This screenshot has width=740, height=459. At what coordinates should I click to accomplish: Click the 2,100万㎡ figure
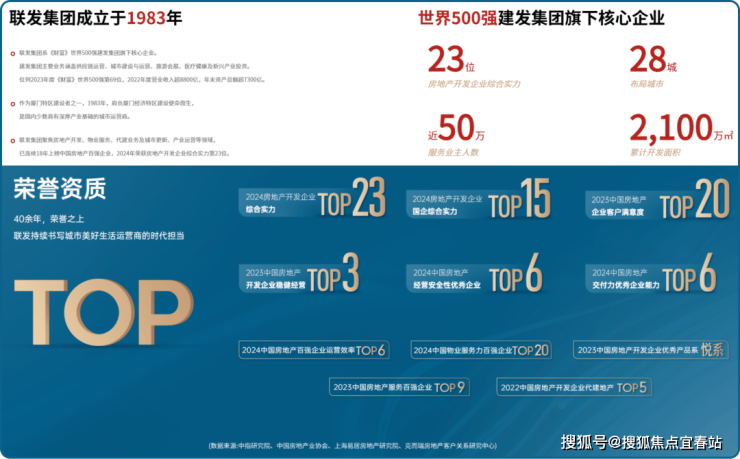click(681, 128)
